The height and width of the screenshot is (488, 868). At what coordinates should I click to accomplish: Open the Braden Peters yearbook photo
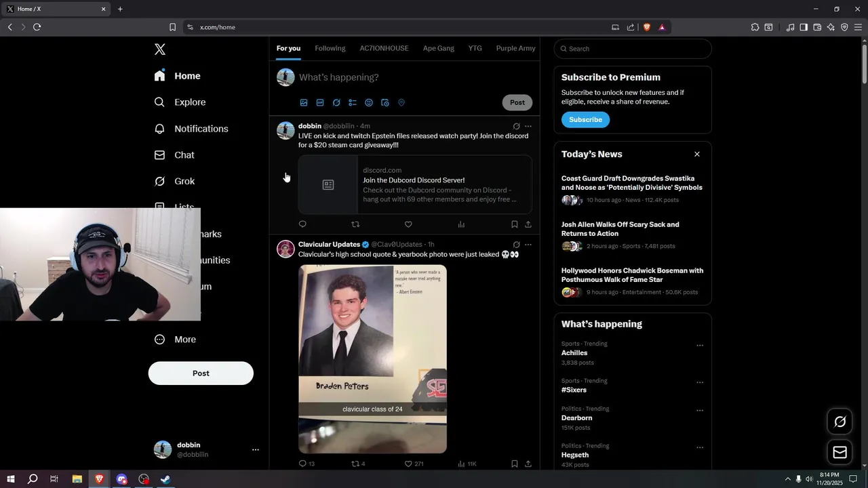point(372,359)
